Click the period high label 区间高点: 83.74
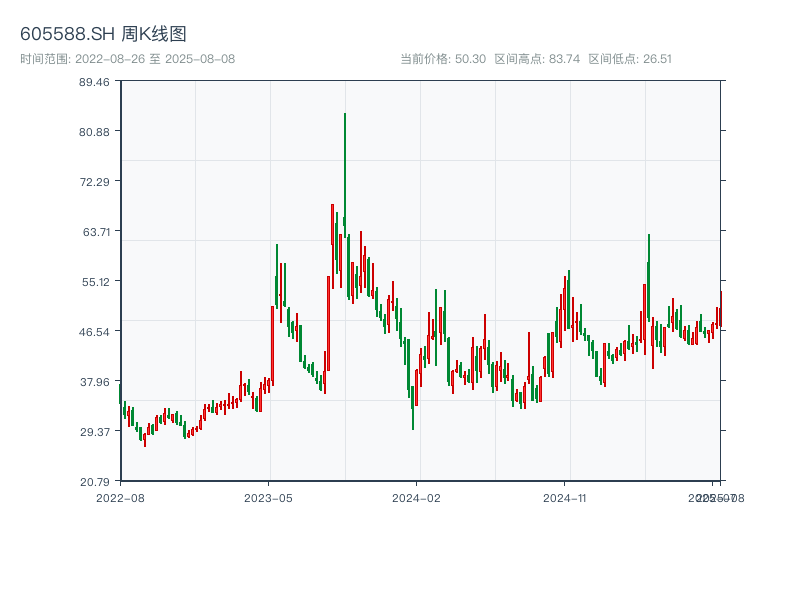This screenshot has height=600, width=800. (537, 59)
